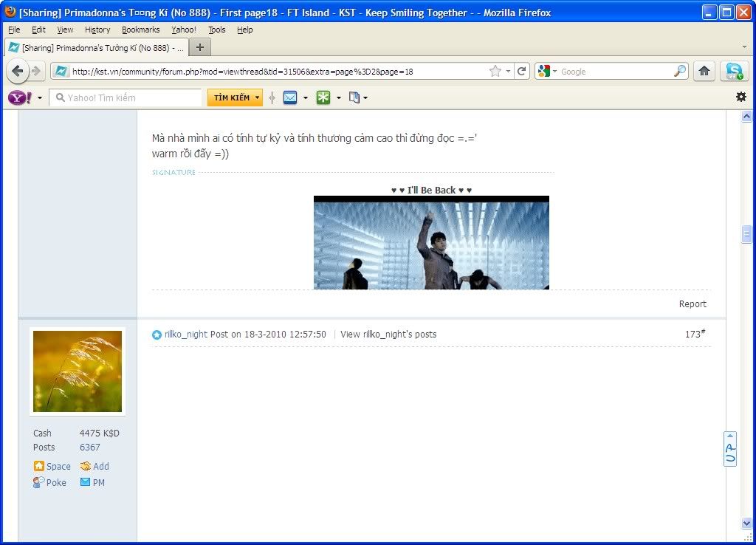The image size is (756, 545).
Task: Open Google search engine selector icon
Action: [547, 72]
